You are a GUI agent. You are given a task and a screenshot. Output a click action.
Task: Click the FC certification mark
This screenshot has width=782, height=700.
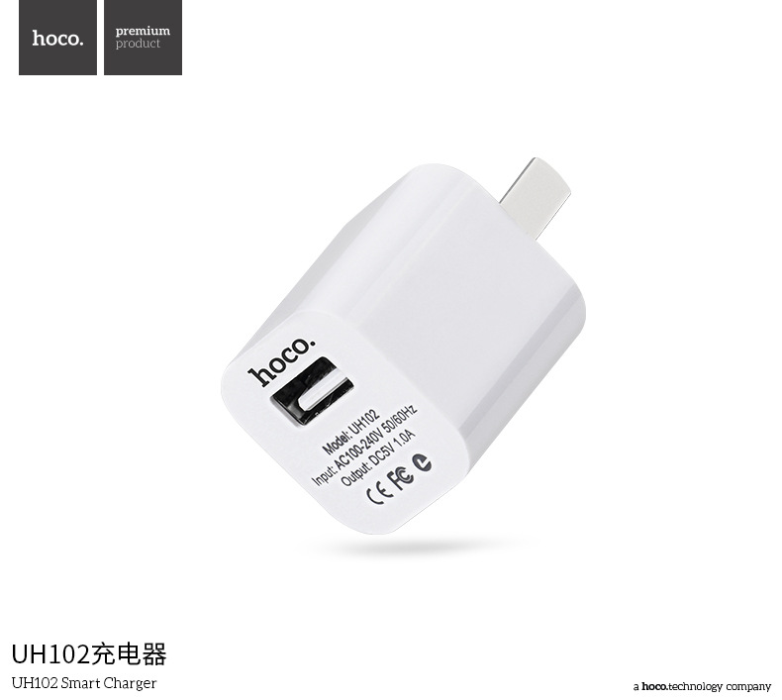click(403, 477)
